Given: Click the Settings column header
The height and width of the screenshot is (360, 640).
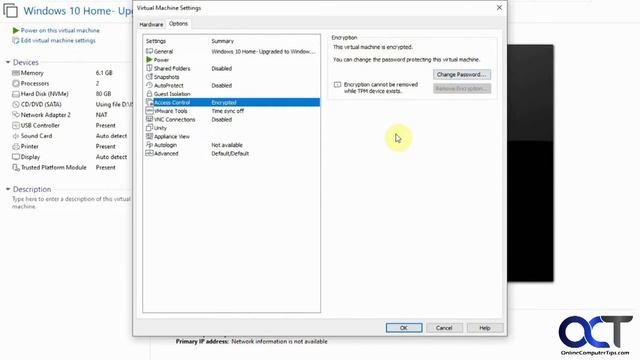Looking at the screenshot, I should pyautogui.click(x=156, y=41).
